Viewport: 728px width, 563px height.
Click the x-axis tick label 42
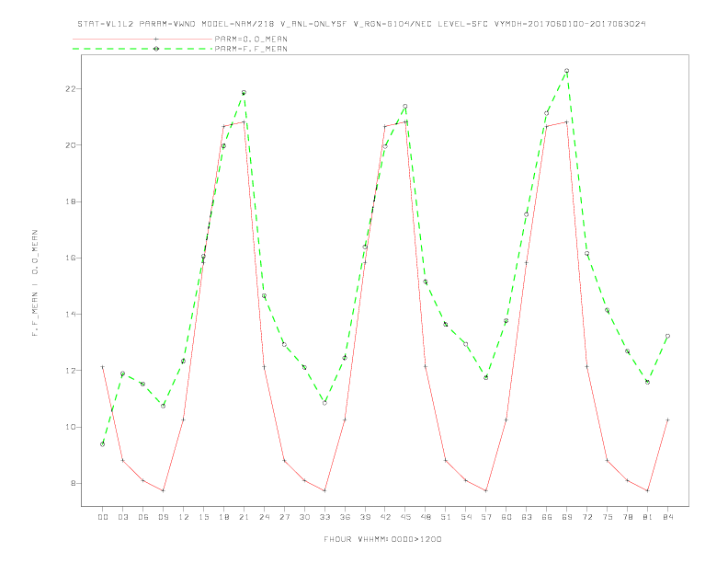point(385,517)
